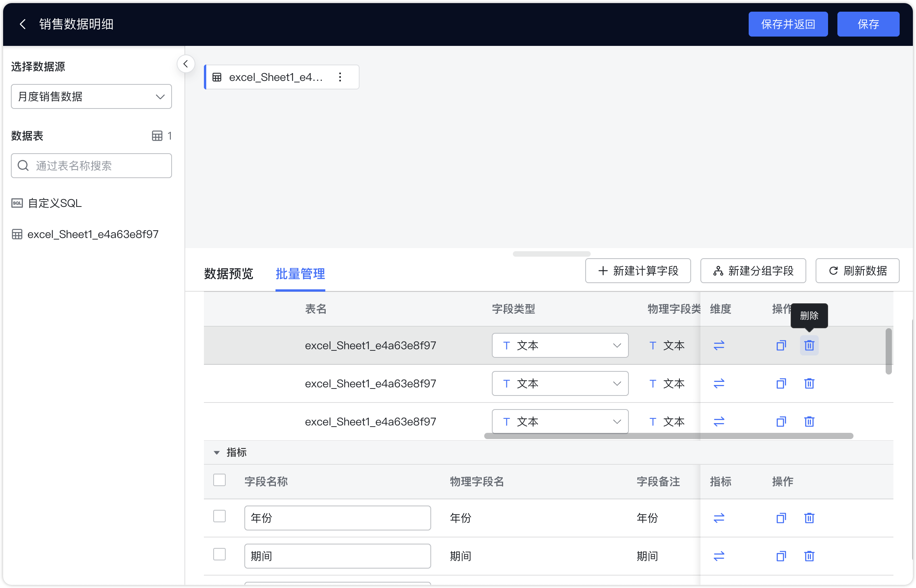916x588 pixels.
Task: Copy the 期间 field
Action: tap(781, 556)
